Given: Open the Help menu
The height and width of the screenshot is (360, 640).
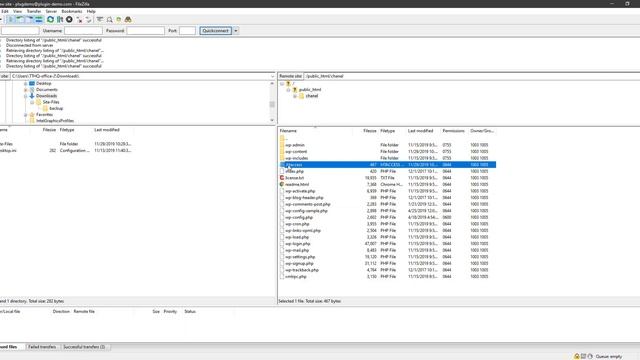Looking at the screenshot, I should point(91,11).
